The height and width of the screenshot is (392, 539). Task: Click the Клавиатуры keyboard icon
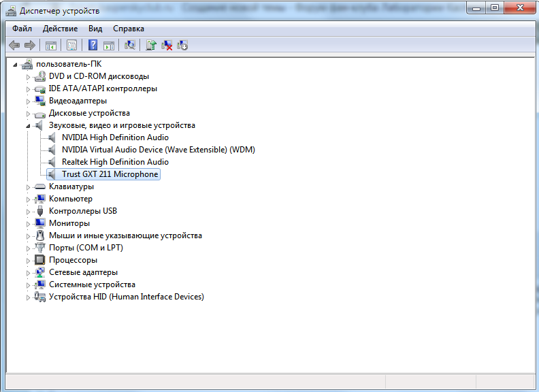(x=40, y=186)
